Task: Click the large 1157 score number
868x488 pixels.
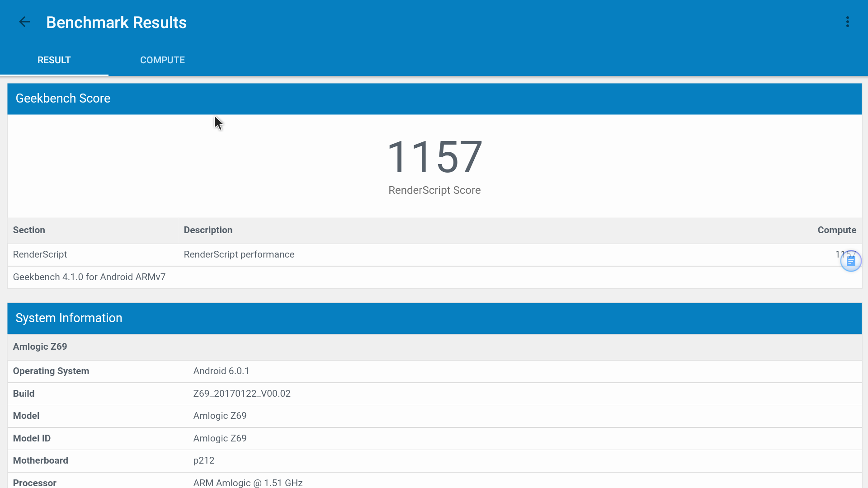Action: pyautogui.click(x=434, y=157)
